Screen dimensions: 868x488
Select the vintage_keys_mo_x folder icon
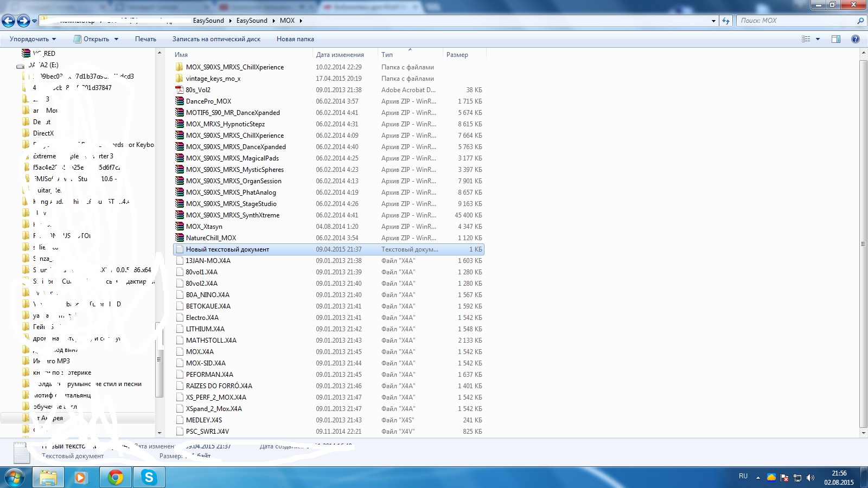(180, 79)
